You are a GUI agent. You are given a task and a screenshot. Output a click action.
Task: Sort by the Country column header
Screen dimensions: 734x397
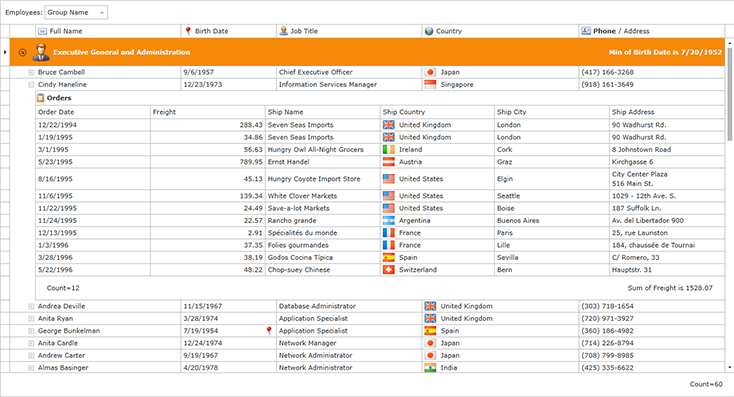(500, 31)
